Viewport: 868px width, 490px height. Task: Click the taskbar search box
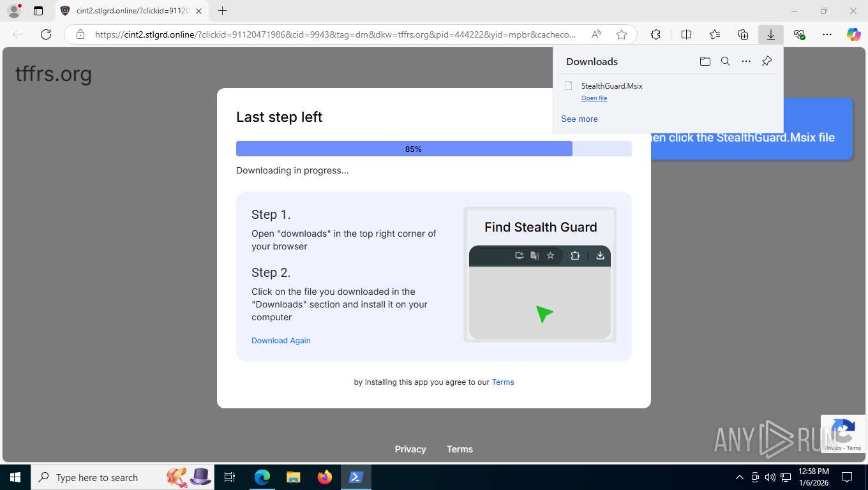[x=123, y=477]
